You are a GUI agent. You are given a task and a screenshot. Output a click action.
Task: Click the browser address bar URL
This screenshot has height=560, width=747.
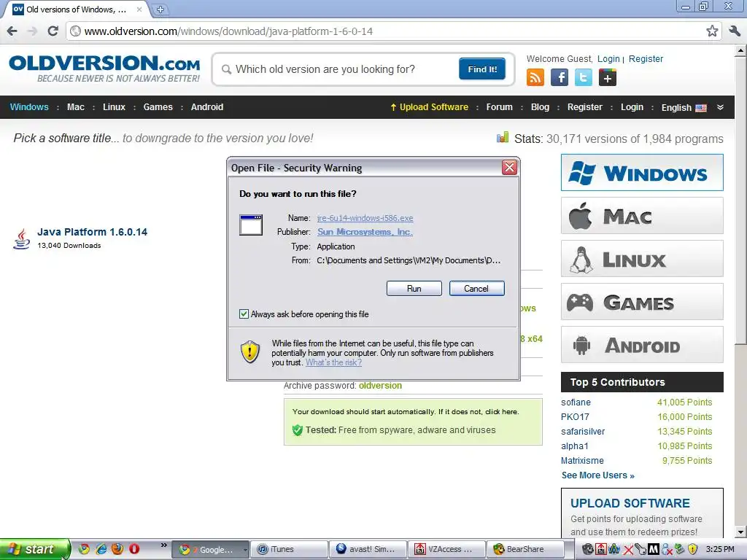228,31
